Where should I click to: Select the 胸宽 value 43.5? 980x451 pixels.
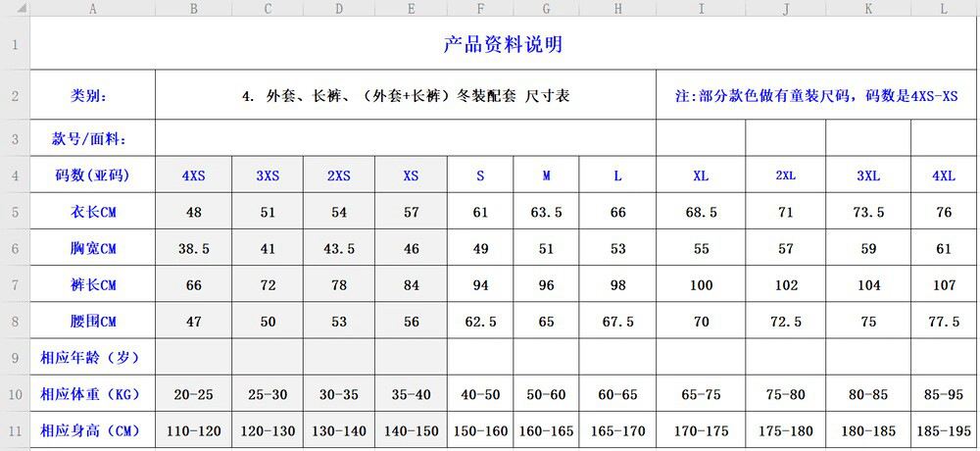[x=339, y=248]
